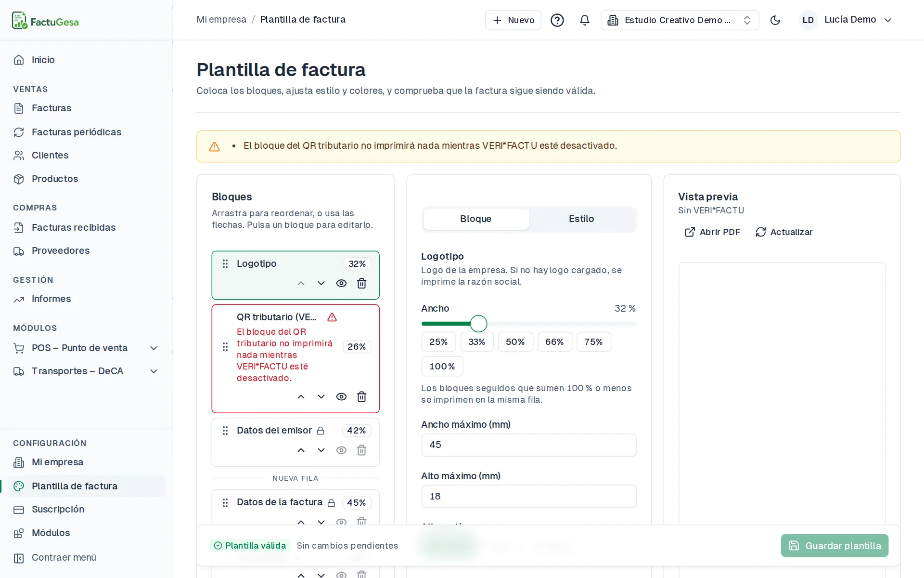Toggle visibility of Logotipo block
Viewport: 924px width, 578px height.
[x=341, y=283]
